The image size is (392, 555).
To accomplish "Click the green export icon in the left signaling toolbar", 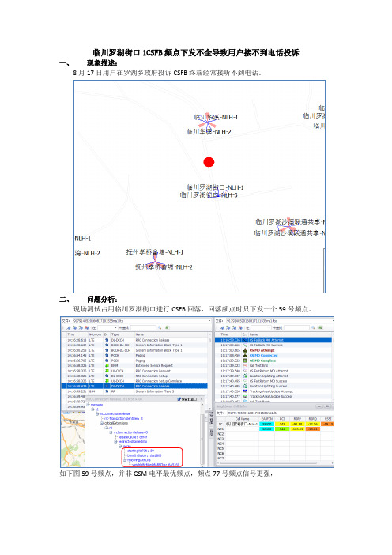I will tap(167, 327).
